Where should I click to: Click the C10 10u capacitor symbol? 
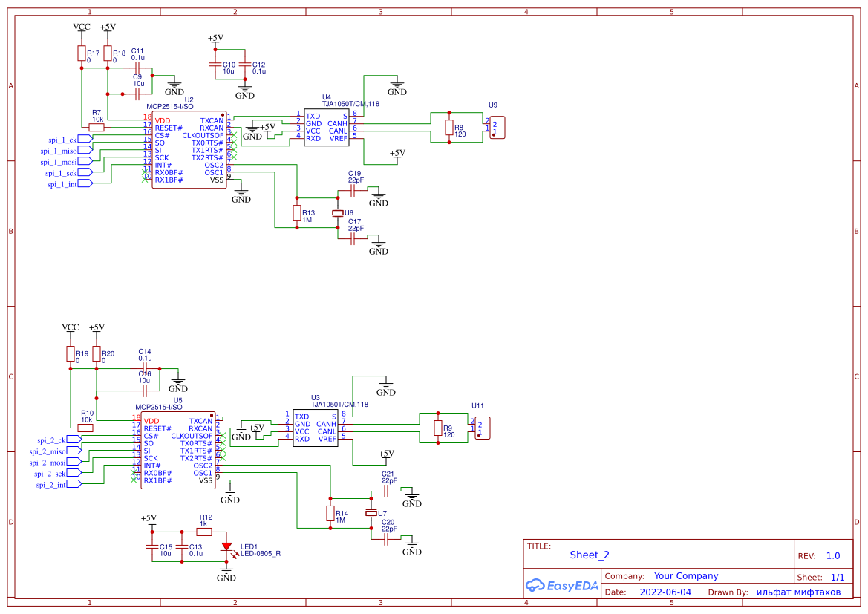point(215,65)
